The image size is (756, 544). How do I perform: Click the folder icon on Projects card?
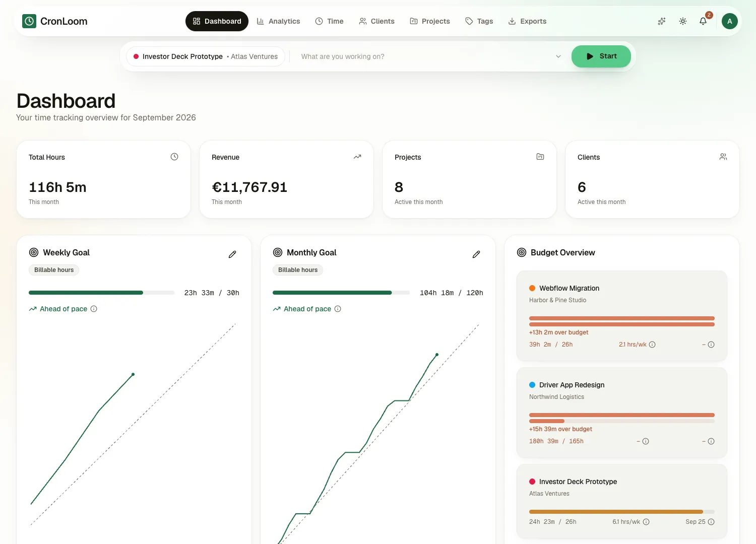pos(540,157)
